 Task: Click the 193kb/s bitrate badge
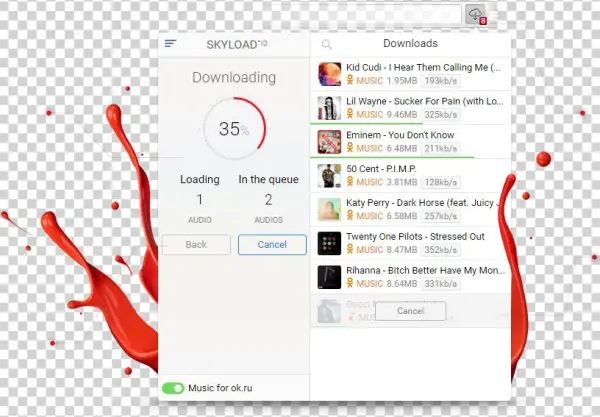[440, 81]
